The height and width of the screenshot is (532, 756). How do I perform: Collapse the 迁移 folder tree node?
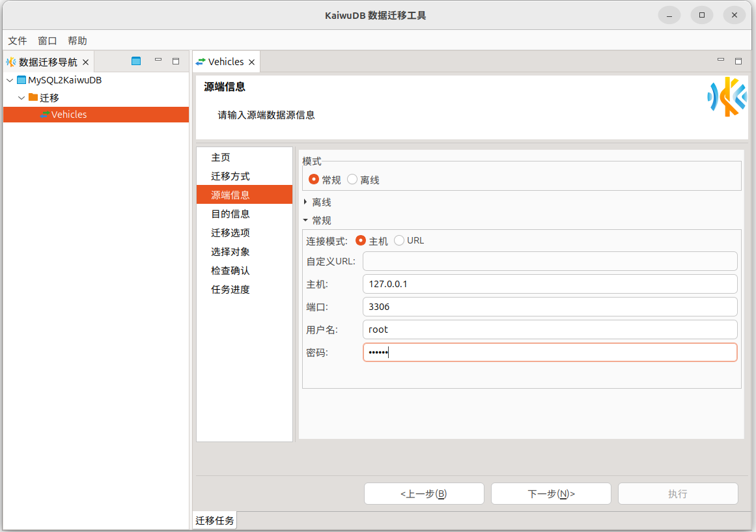[x=21, y=98]
